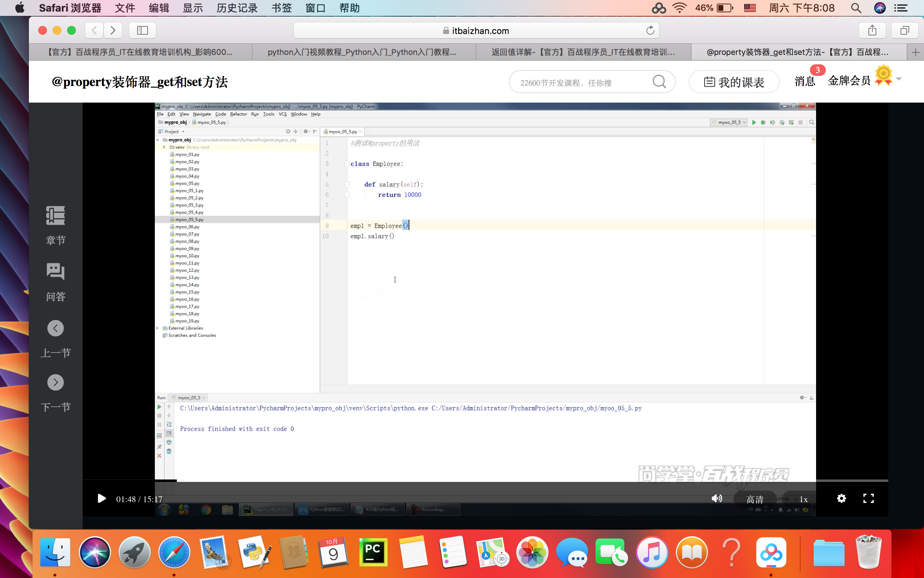Open myoo_05_5 run configuration dropdown
924x578 pixels.
pyautogui.click(x=728, y=122)
